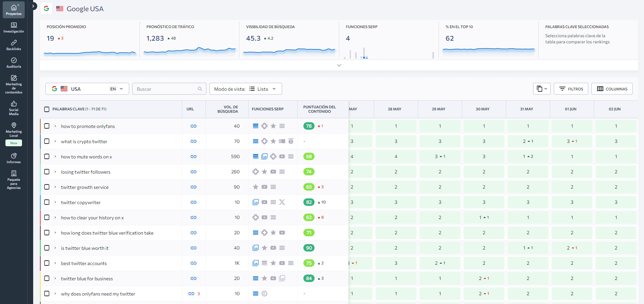Check the twitter blue for business checkbox
Viewport: 644px width, 304px height.
coord(47,278)
